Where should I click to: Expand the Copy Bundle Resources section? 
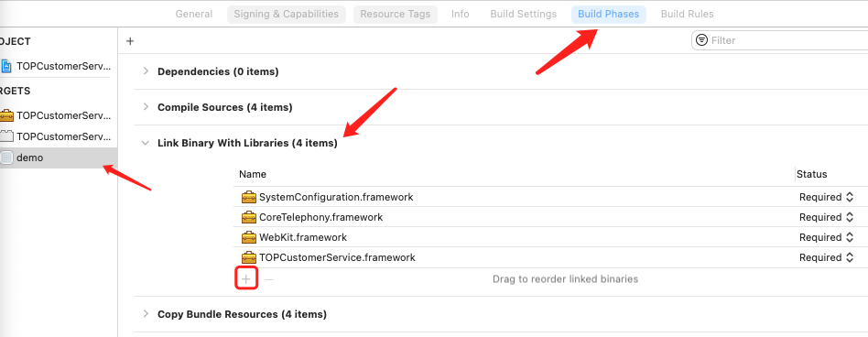(x=146, y=314)
